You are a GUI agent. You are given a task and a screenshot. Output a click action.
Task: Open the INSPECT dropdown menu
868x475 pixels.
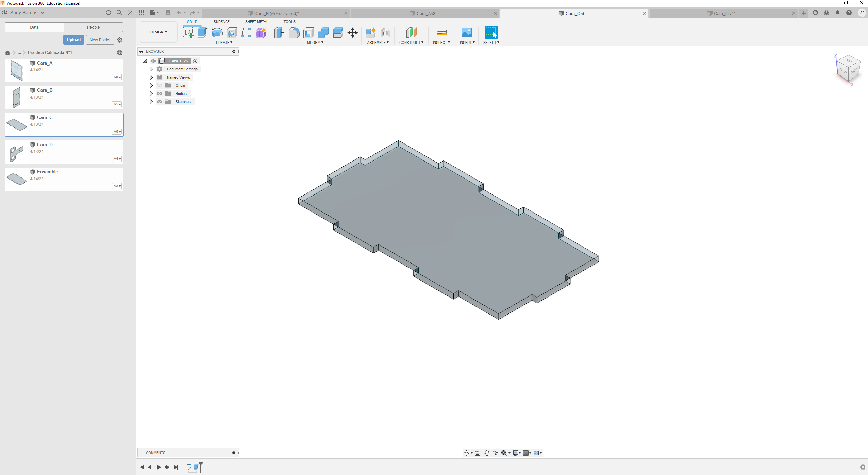(441, 43)
